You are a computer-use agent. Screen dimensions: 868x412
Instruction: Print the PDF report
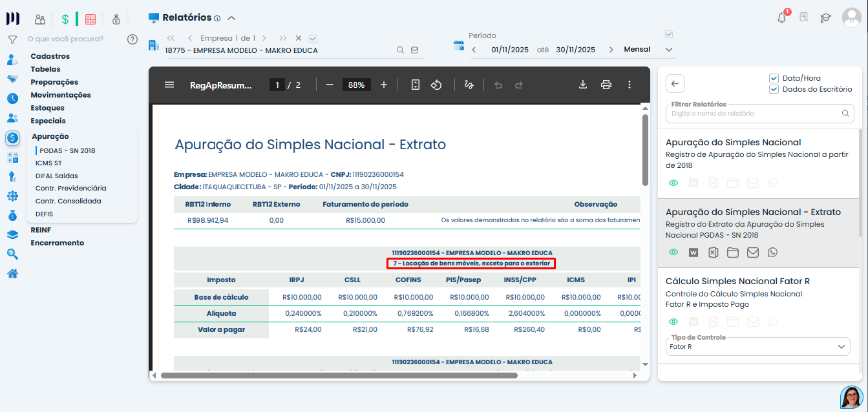[606, 85]
